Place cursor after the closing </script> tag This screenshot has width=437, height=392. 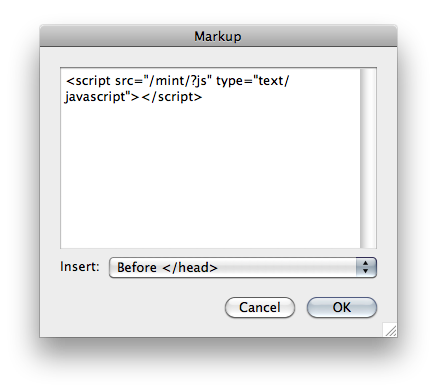(203, 97)
